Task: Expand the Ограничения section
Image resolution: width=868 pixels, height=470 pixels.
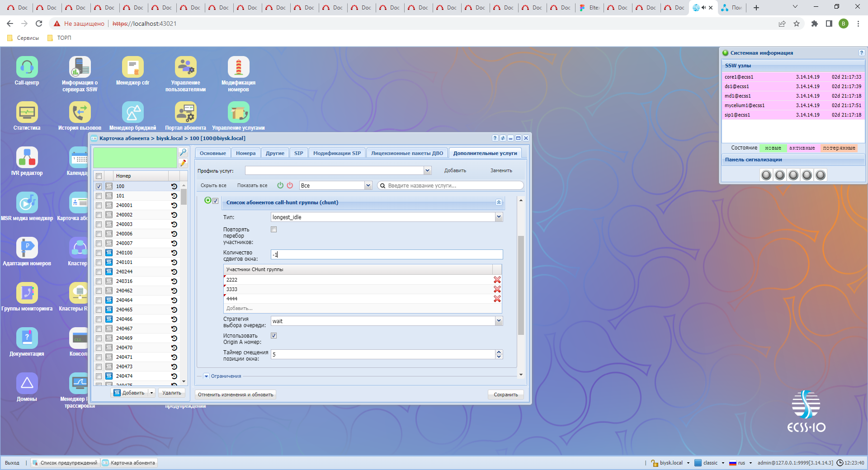Action: [x=207, y=376]
